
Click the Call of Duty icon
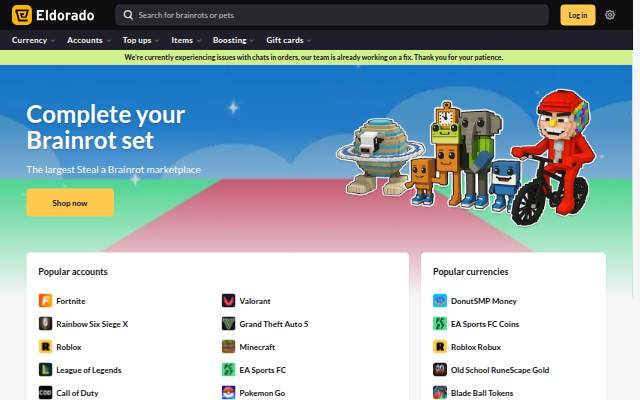pos(45,393)
